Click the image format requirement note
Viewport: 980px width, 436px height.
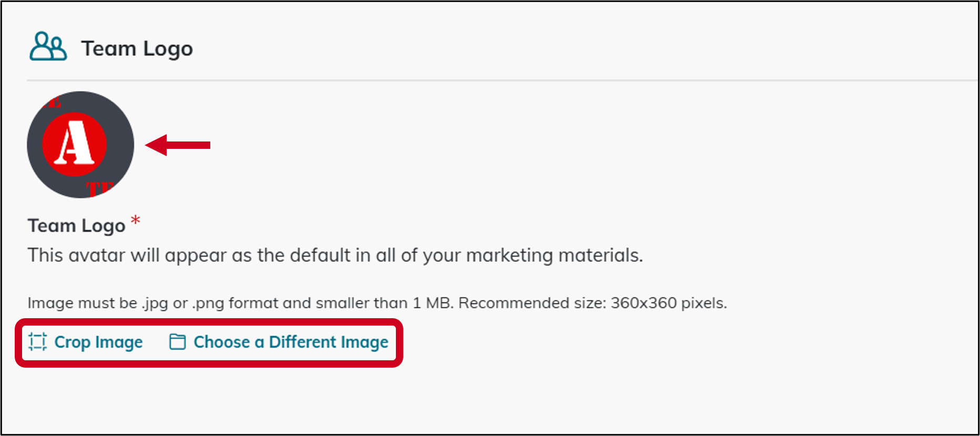click(x=377, y=303)
